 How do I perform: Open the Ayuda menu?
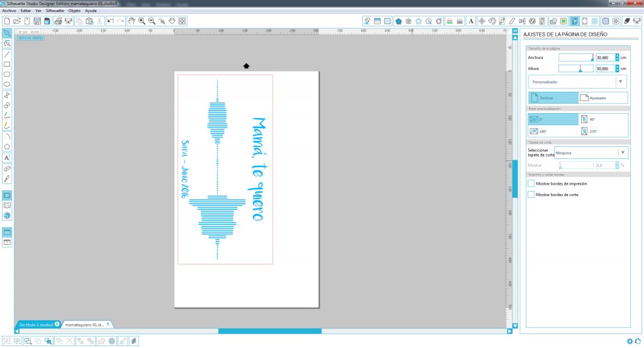pyautogui.click(x=91, y=11)
